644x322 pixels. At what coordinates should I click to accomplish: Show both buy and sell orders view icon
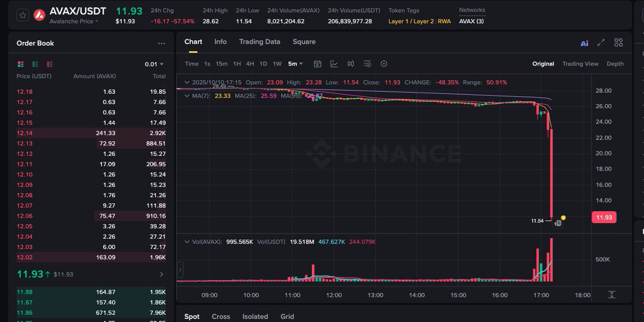click(21, 64)
